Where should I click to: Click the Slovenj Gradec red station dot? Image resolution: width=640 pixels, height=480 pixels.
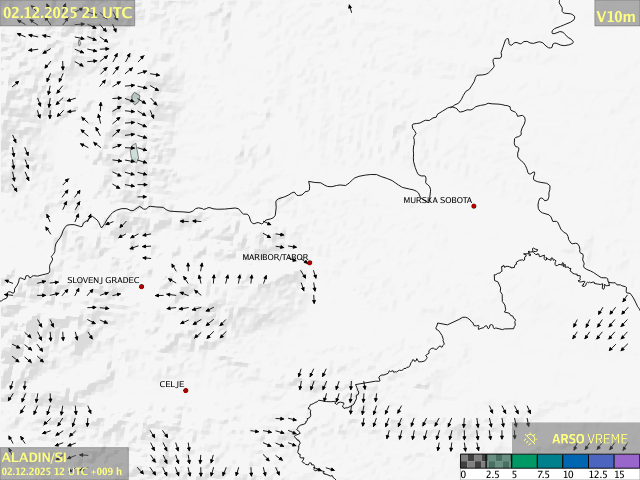[141, 287]
